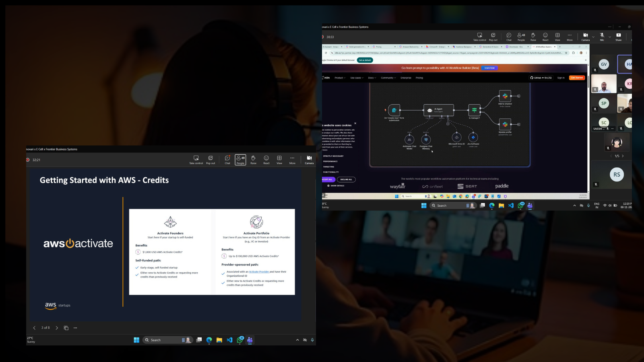Close the cookie notice with its X
Screen dimensions: 644x362
pyautogui.click(x=355, y=123)
